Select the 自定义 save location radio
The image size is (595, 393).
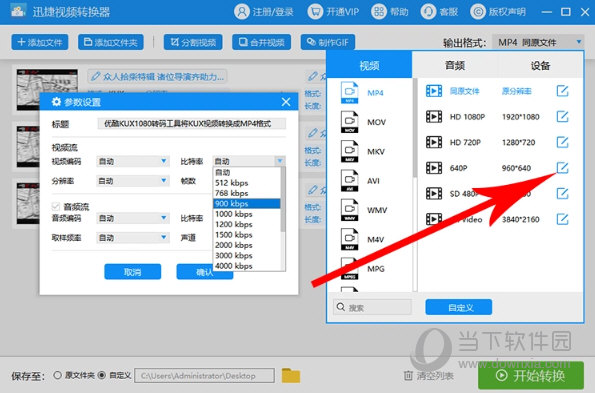point(102,375)
